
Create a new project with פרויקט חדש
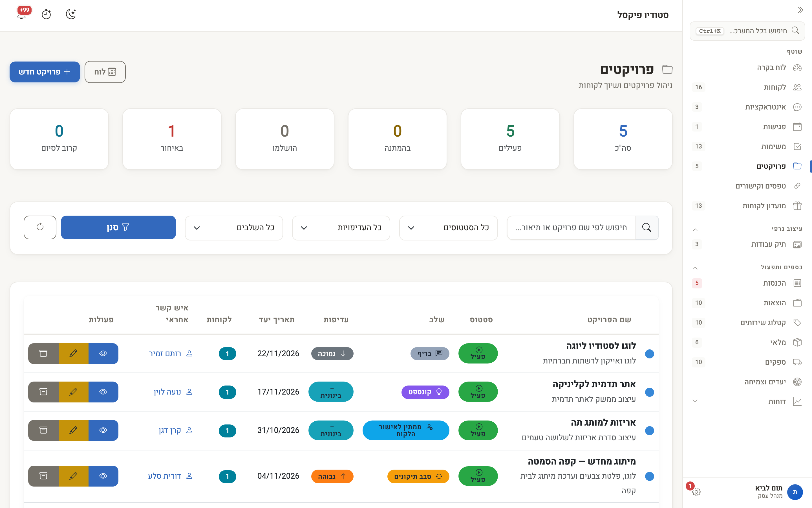(x=45, y=72)
